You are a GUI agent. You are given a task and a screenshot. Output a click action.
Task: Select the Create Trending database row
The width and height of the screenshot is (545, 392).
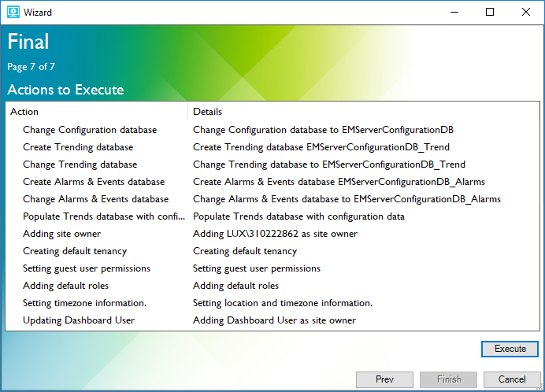pos(78,147)
